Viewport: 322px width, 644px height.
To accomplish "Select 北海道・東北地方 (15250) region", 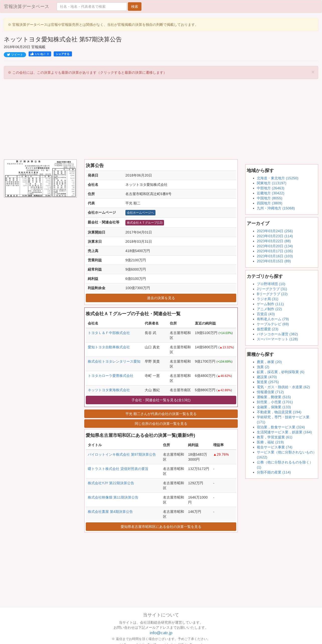I will coord(277,178).
